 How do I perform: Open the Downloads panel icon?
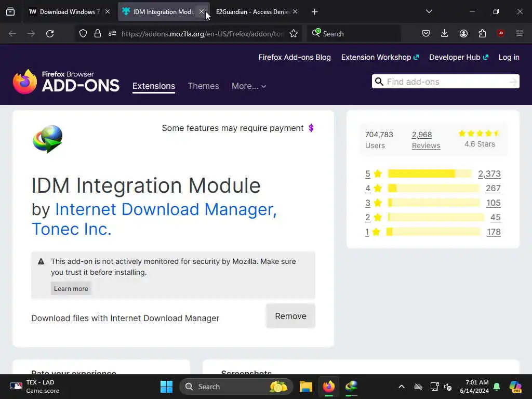pos(445,33)
